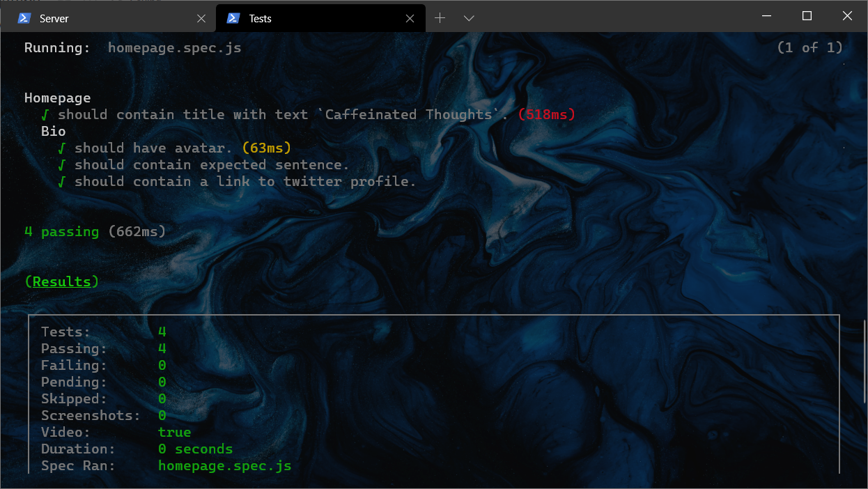868x489 pixels.
Task: Click the green 4 passing summary text
Action: (x=63, y=231)
